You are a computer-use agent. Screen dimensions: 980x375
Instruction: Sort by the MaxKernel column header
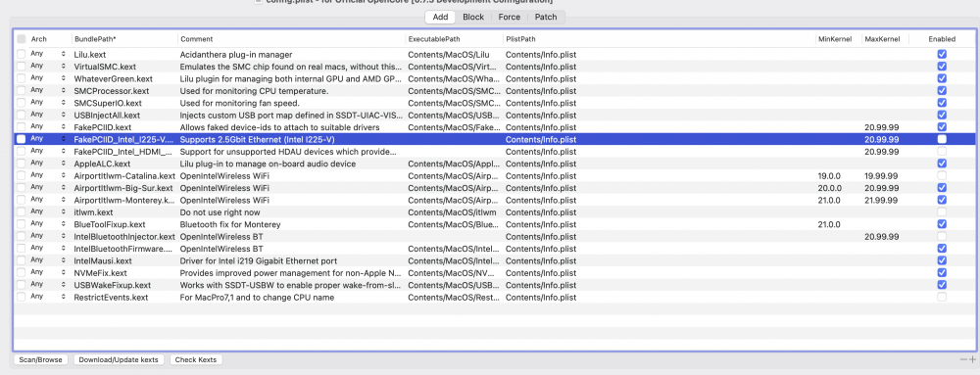(x=884, y=39)
